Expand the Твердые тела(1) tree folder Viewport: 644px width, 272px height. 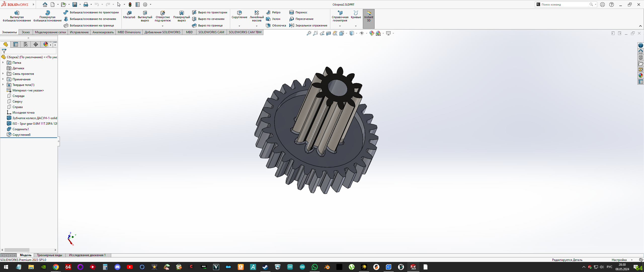click(3, 85)
